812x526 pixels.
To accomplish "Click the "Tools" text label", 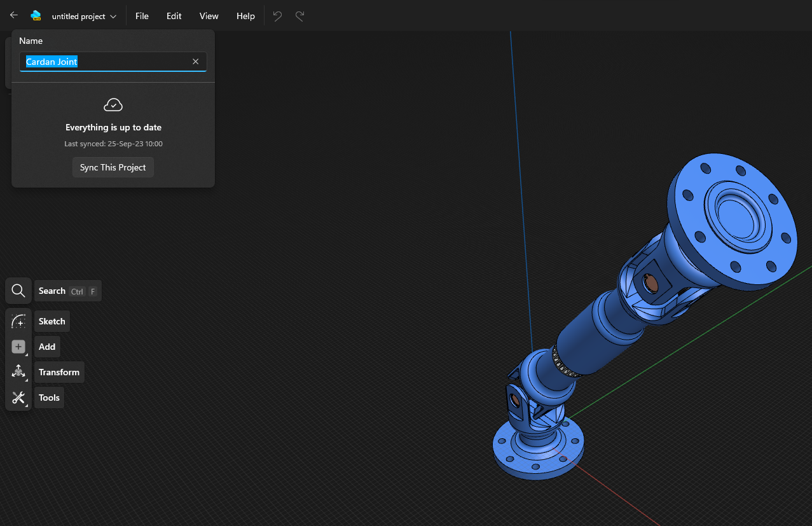I will point(49,398).
